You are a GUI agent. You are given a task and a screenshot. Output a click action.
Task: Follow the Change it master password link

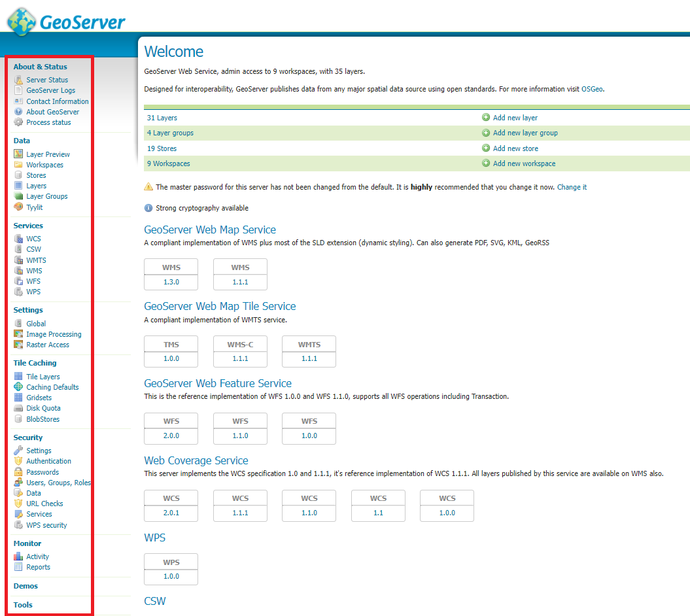tap(572, 187)
